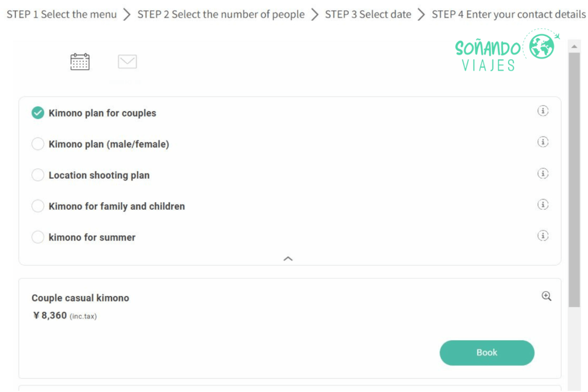View info for Location shooting plan
Image resolution: width=588 pixels, height=392 pixels.
tap(543, 173)
